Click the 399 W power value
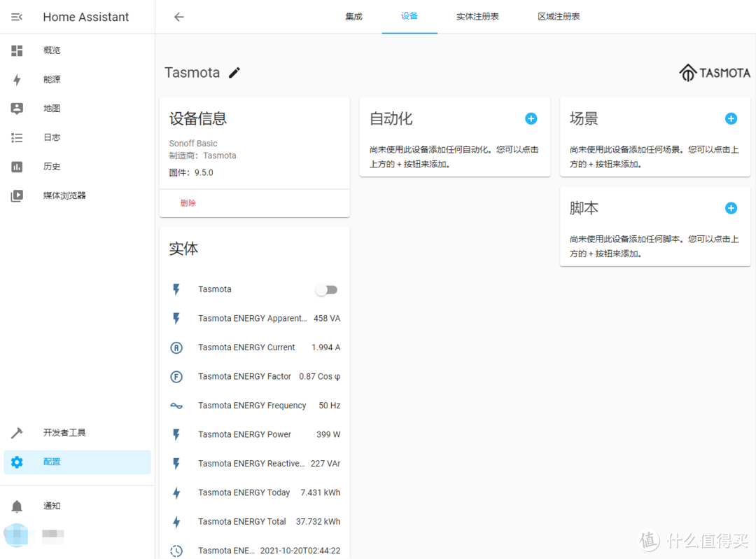The height and width of the screenshot is (559, 756). coord(328,434)
